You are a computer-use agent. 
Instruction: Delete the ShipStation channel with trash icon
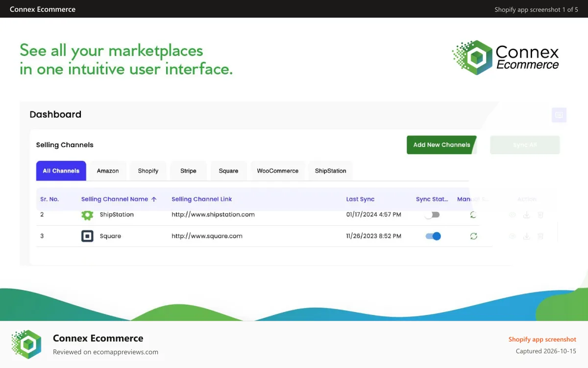coord(540,215)
